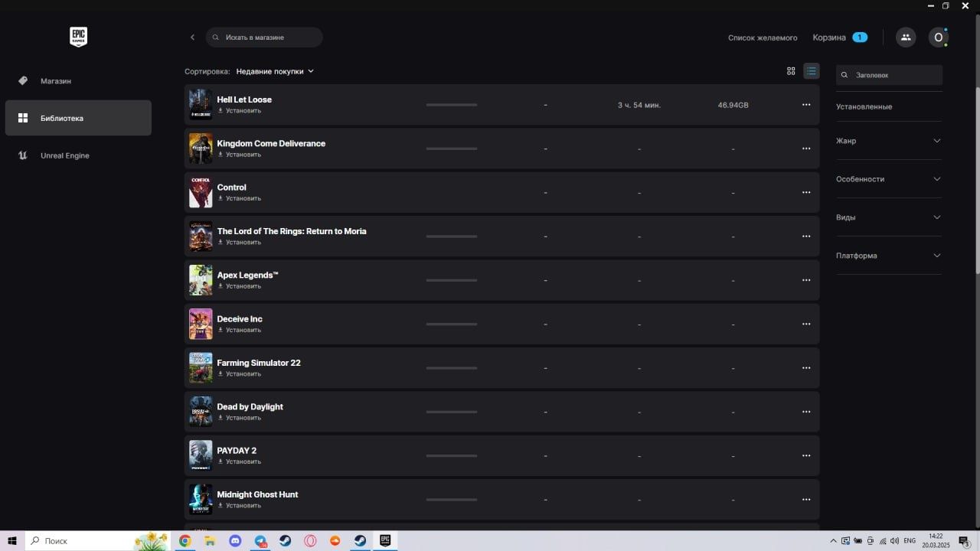Viewport: 980px width, 551px height.
Task: Click the Epic Games logo
Action: pos(78,36)
